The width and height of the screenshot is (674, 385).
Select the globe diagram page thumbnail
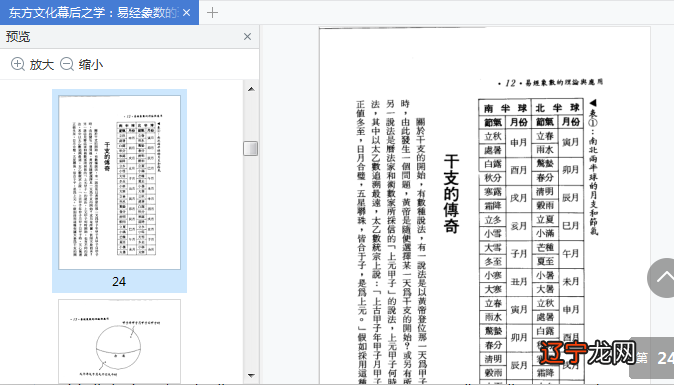tap(119, 341)
